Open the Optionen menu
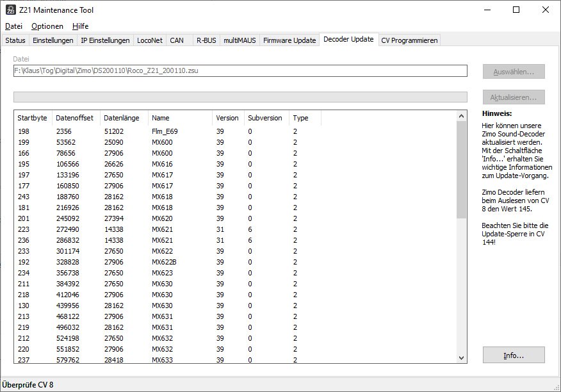The image size is (561, 392). click(47, 26)
